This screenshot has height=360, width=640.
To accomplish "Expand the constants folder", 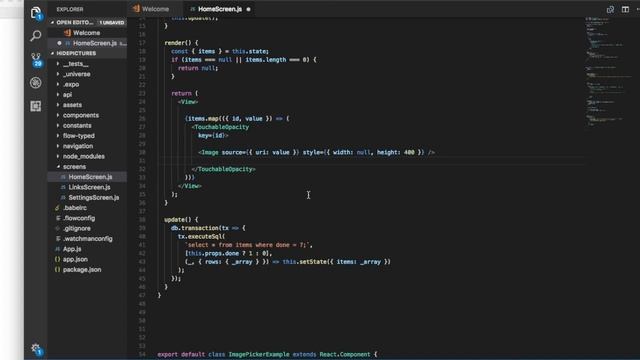I will point(88,125).
